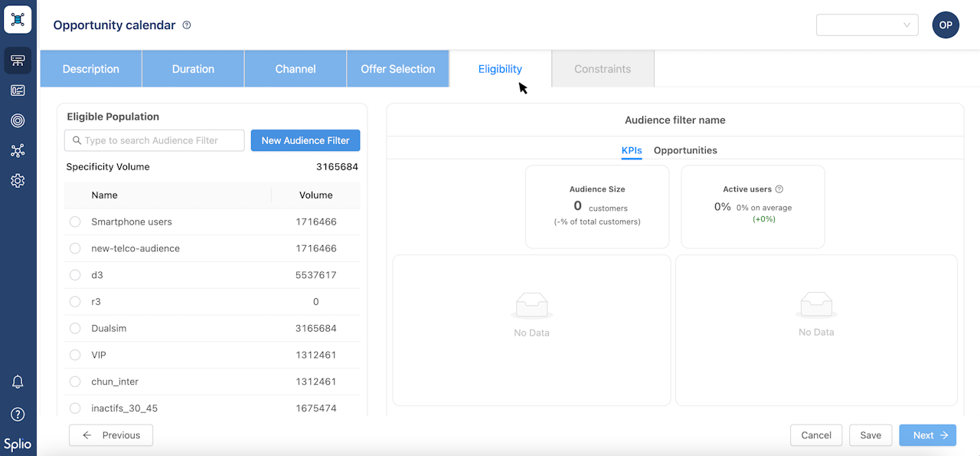This screenshot has height=456, width=980.
Task: Focus the Audience Filter search field
Action: tap(155, 140)
